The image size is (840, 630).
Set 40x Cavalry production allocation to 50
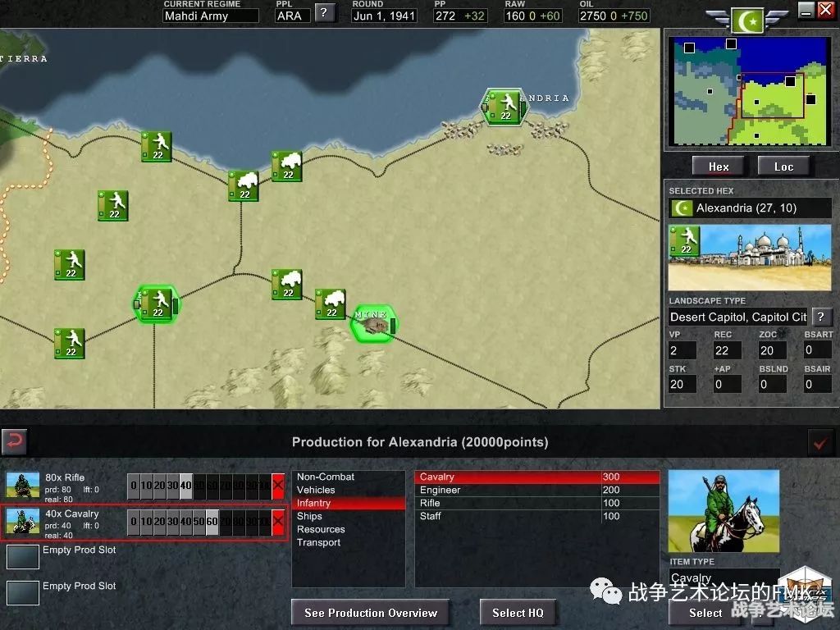(x=199, y=521)
